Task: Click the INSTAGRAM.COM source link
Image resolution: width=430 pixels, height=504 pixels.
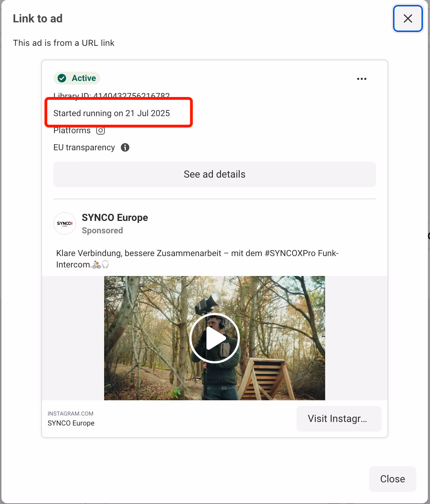Action: coord(70,413)
